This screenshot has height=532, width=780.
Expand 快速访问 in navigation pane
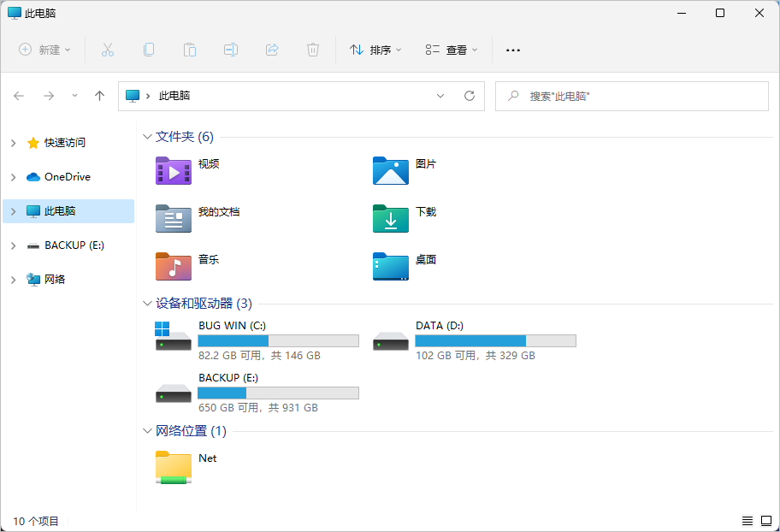coord(13,143)
